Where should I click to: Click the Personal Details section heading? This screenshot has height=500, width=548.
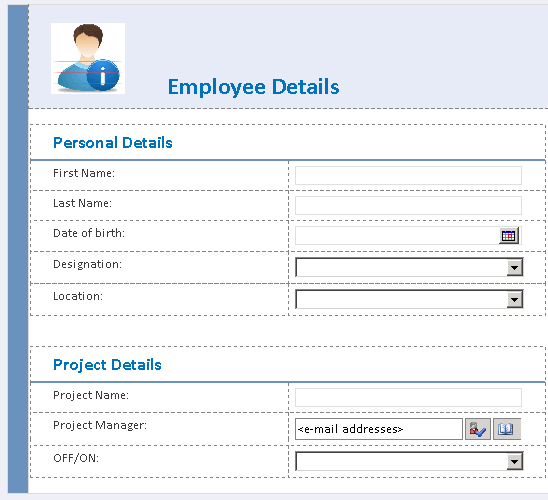tap(113, 143)
